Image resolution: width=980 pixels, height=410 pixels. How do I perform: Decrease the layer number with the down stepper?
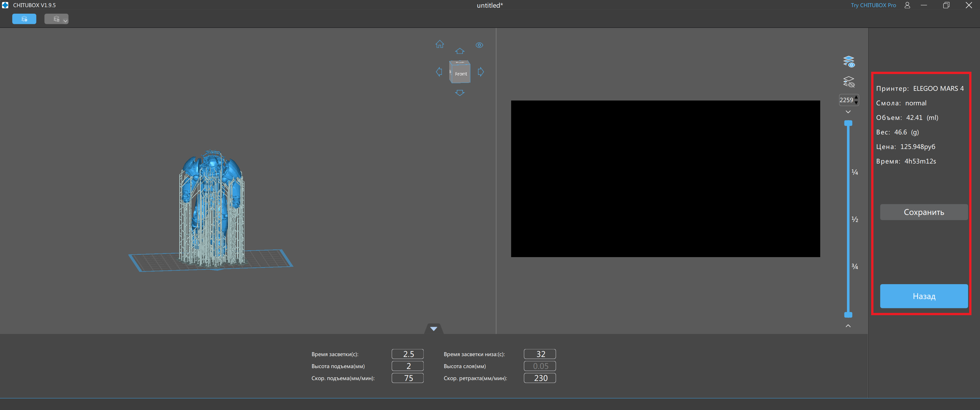point(856,103)
